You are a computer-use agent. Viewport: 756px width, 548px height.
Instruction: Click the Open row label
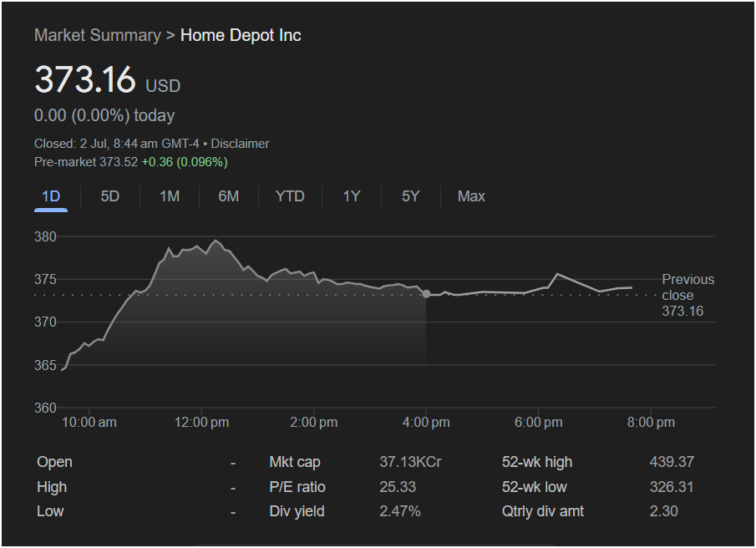(54, 462)
